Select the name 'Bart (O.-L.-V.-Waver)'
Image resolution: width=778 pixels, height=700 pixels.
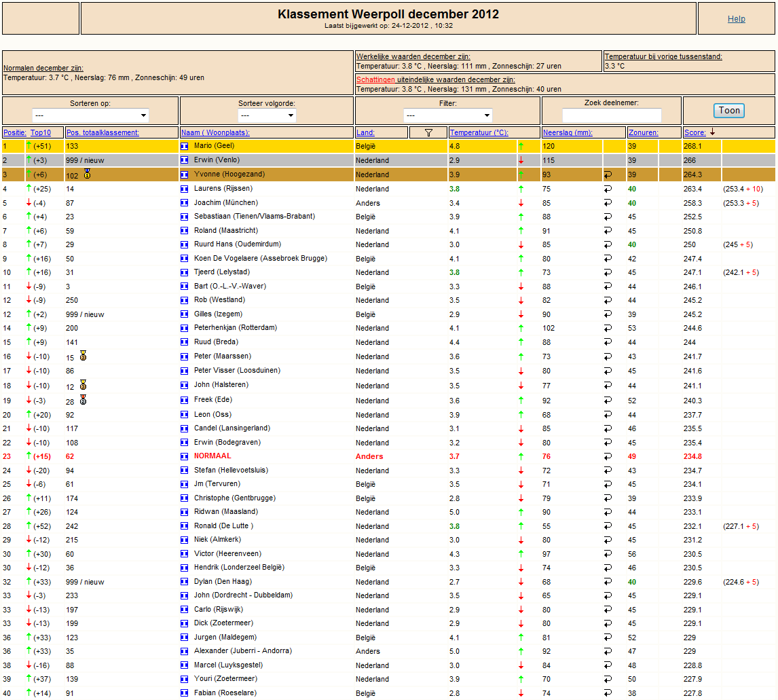coord(230,287)
